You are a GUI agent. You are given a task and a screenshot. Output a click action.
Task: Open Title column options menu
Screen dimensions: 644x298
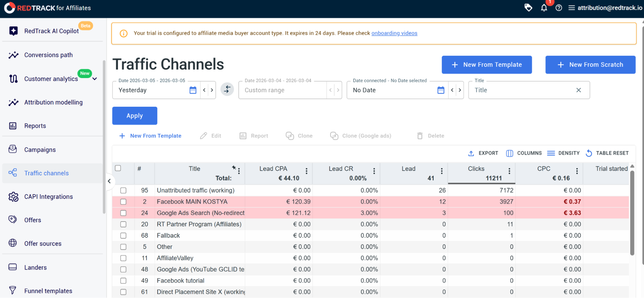[x=239, y=171]
